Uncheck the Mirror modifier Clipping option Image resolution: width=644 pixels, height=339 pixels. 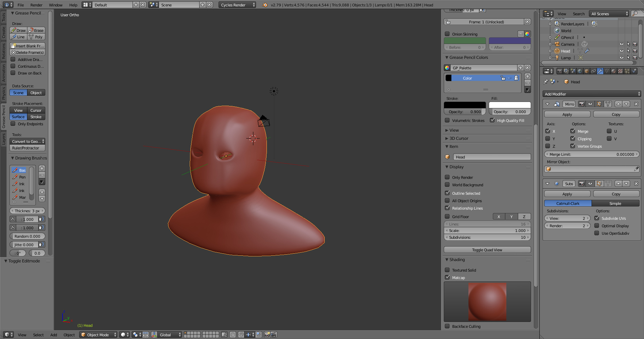click(573, 139)
